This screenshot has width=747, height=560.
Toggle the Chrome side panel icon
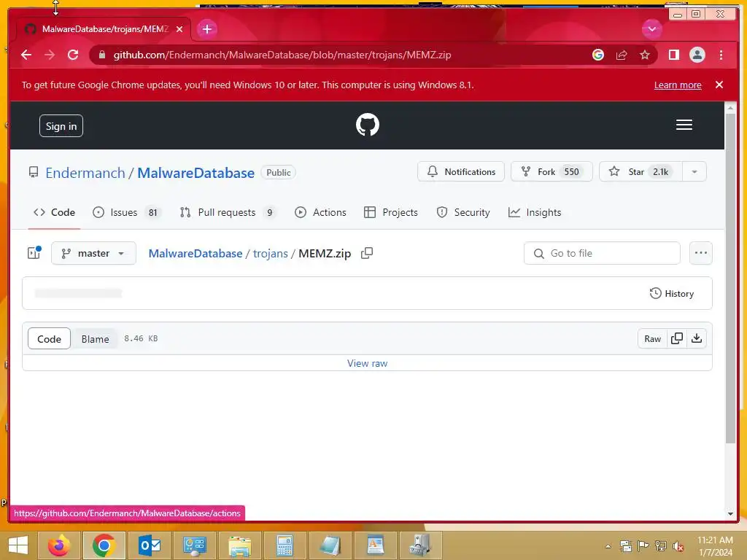pyautogui.click(x=673, y=55)
